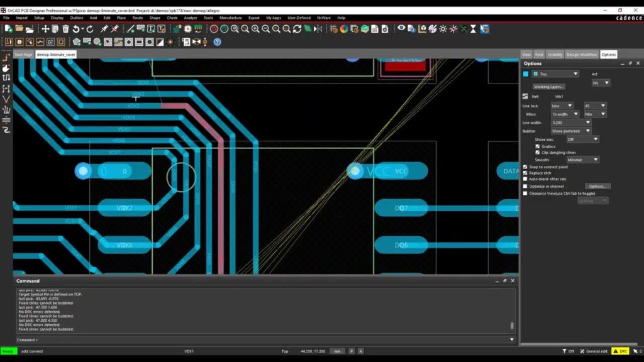The image size is (644, 362).
Task: Click the Zoom In toolbar icon
Action: pyautogui.click(x=255, y=28)
